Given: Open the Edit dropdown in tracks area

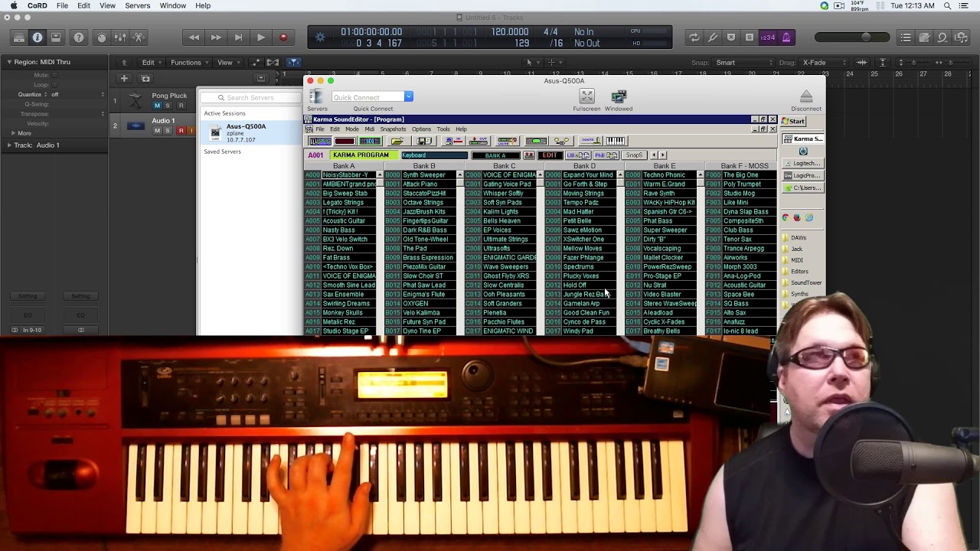Looking at the screenshot, I should pyautogui.click(x=152, y=63).
